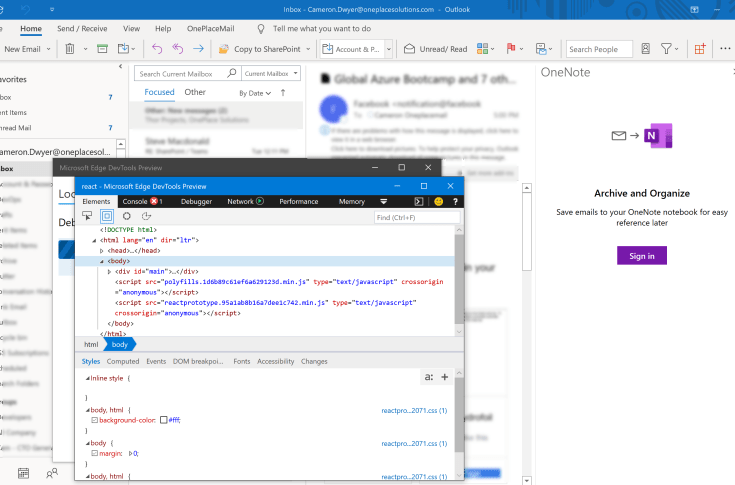Switch to the Network tab in DevTools
Viewport: 735px width, 485px height.
(244, 202)
